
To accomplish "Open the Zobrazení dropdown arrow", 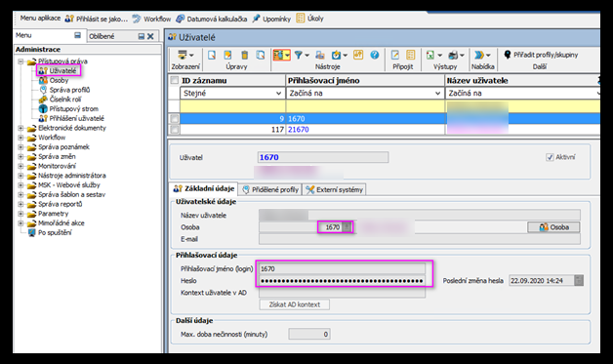I will pos(191,56).
